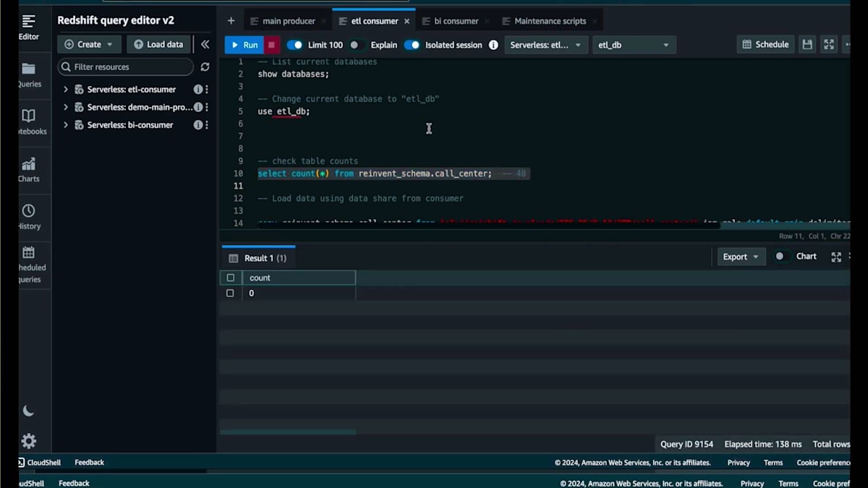Expand editor to full screen

point(829,45)
